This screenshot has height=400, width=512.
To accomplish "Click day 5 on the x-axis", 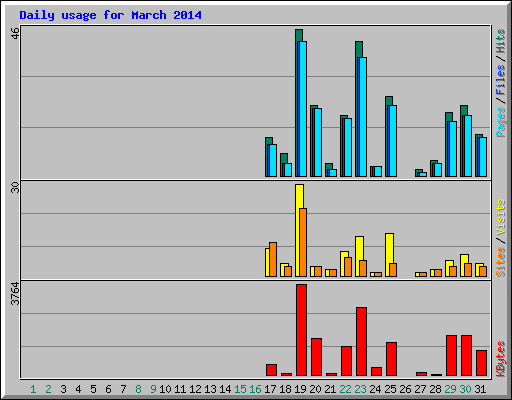I will tap(93, 389).
